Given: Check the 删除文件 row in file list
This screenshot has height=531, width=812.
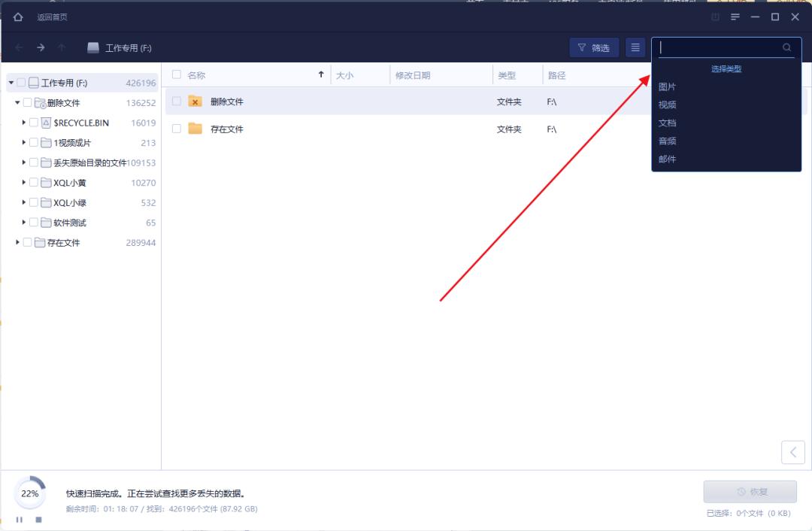Looking at the screenshot, I should tap(177, 101).
